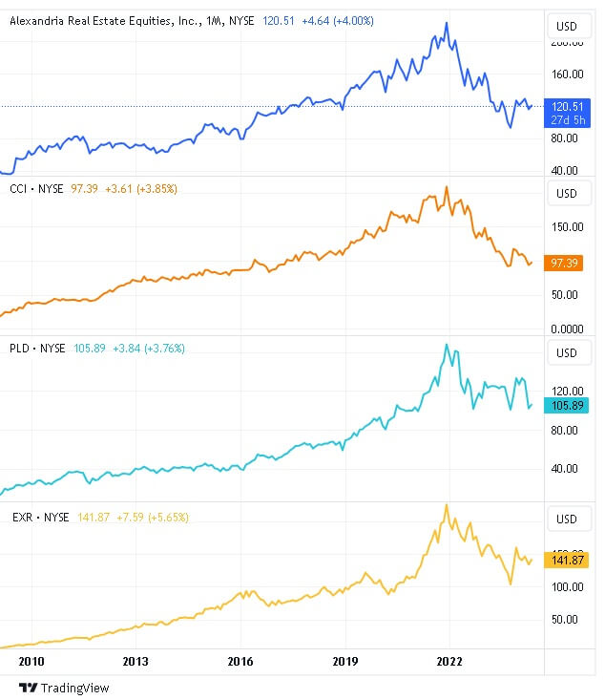
Task: Select the EXR · NYSE legend label
Action: tap(37, 517)
